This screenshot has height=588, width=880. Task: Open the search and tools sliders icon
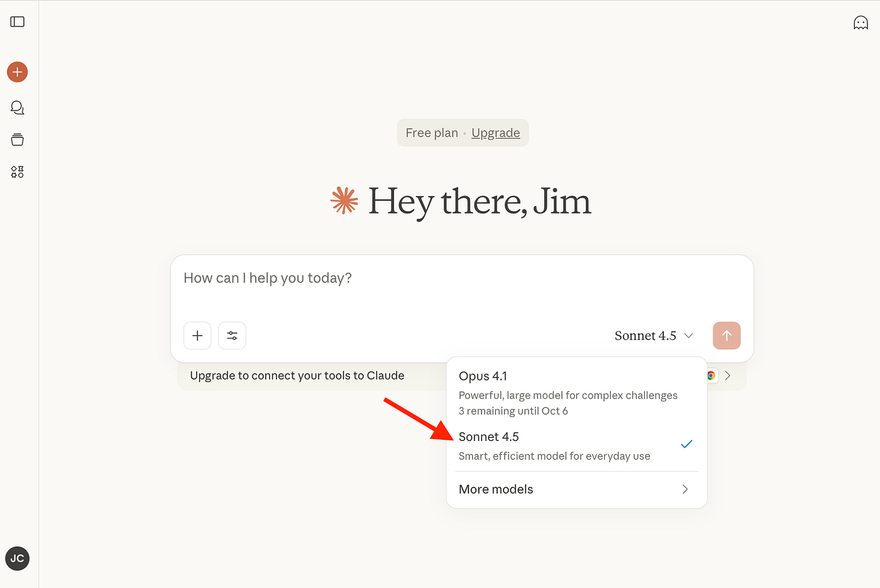tap(232, 335)
